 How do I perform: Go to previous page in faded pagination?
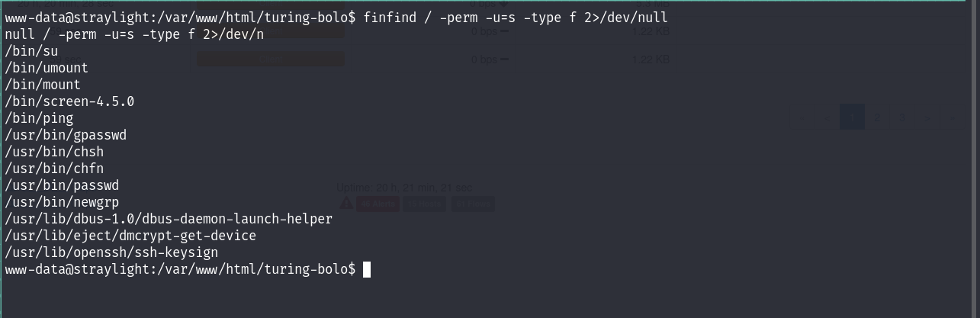tap(827, 117)
